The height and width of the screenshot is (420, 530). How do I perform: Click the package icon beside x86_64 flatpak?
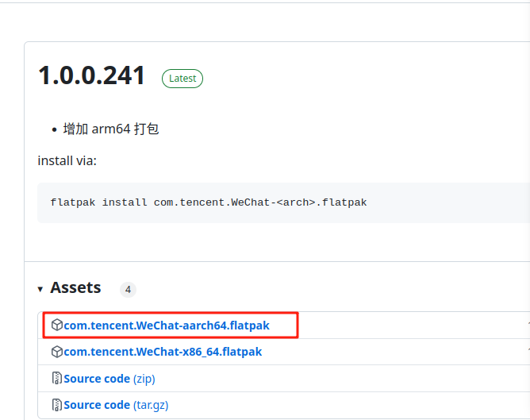coord(57,352)
